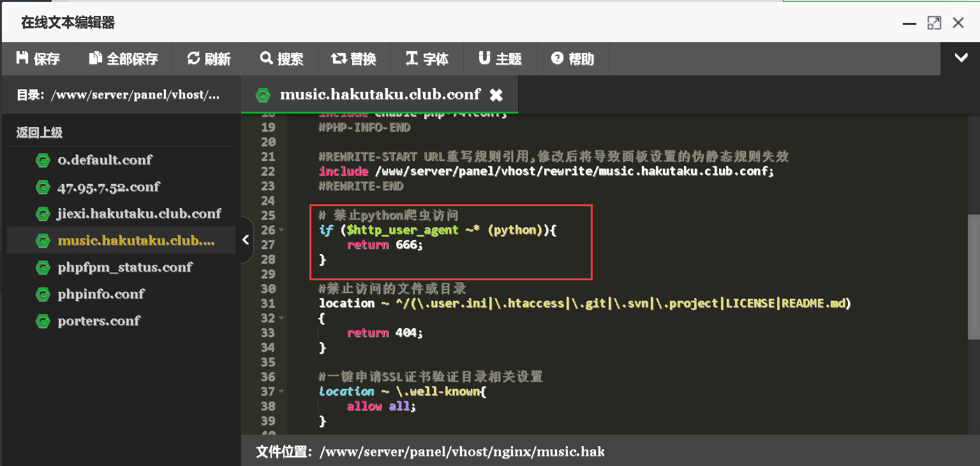Click the line with 'return 404;'
Viewport: 980px width, 466px height.
[x=385, y=333]
